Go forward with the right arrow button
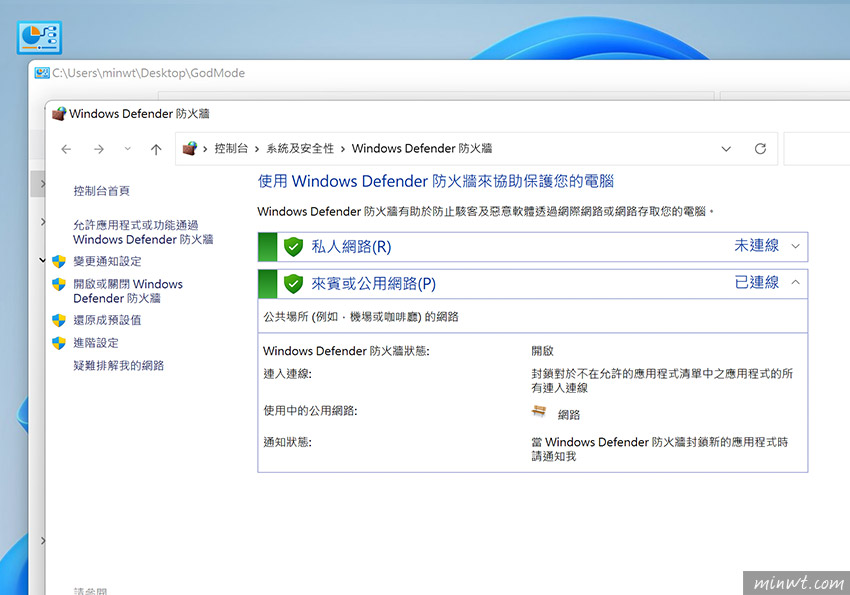850x595 pixels. [x=99, y=149]
